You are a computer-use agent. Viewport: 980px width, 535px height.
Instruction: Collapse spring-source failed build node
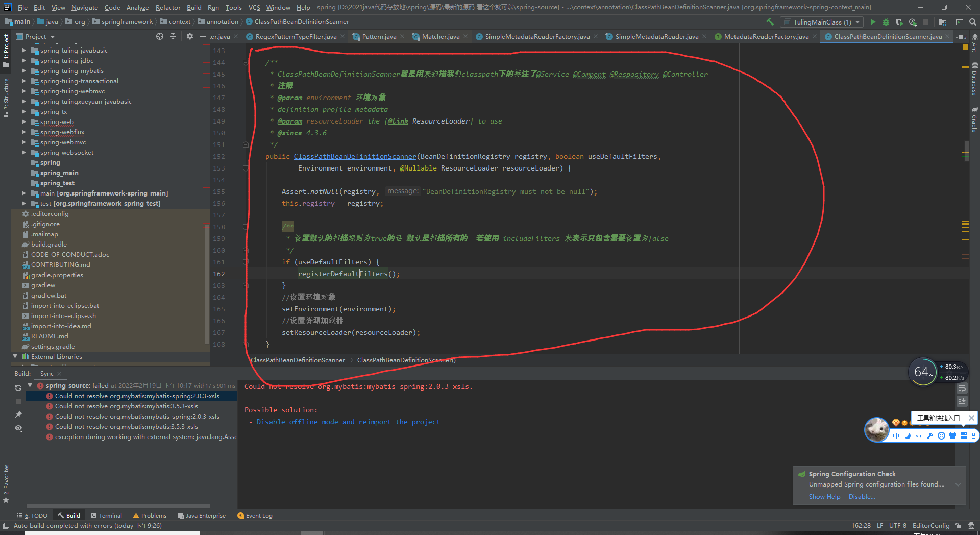(30, 385)
